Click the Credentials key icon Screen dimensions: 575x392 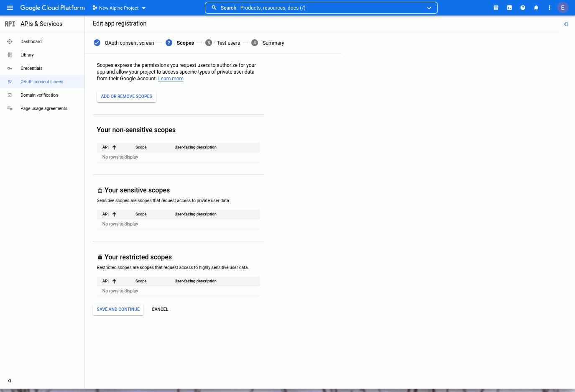coord(10,68)
